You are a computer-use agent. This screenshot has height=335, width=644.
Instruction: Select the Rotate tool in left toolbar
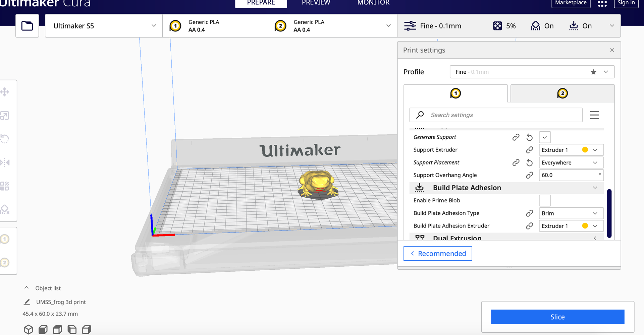(x=5, y=139)
